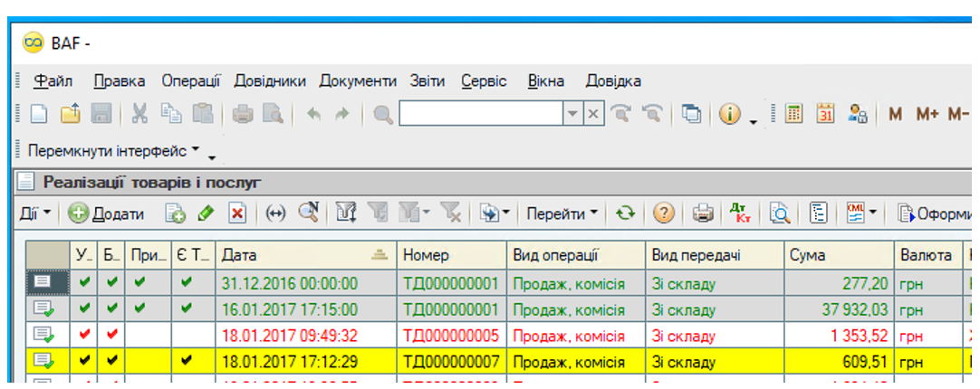Open the calendar icon
The image size is (980, 389).
click(826, 114)
